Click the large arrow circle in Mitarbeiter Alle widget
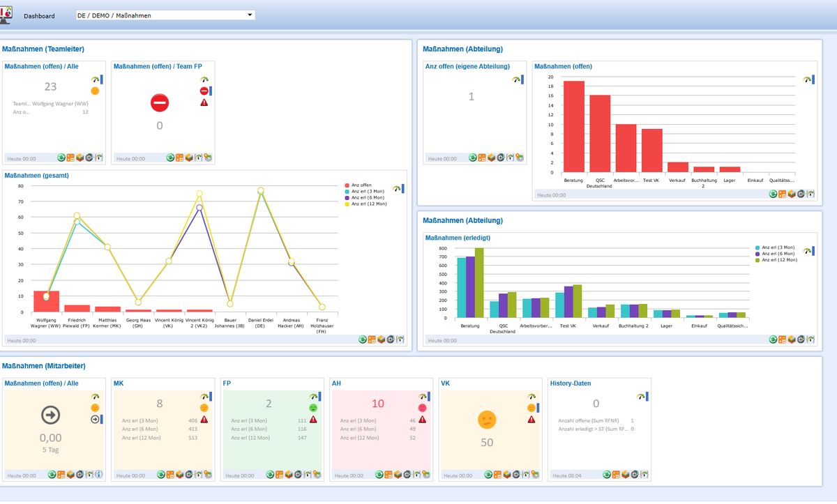The width and height of the screenshot is (837, 504). pos(50,415)
